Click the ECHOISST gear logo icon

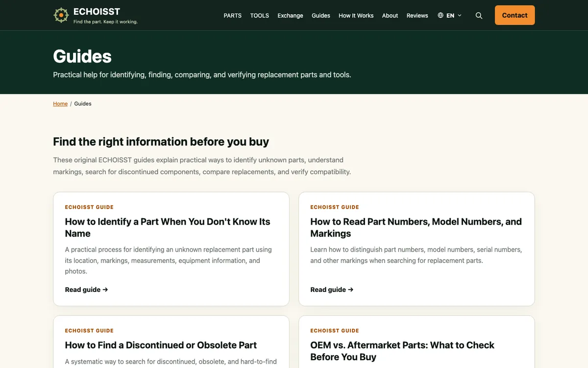coord(61,15)
